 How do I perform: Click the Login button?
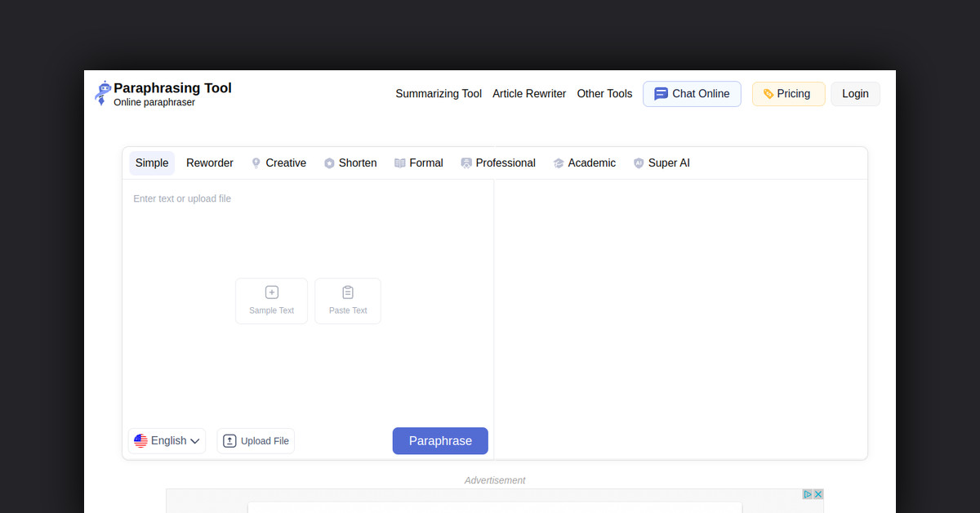pos(855,93)
